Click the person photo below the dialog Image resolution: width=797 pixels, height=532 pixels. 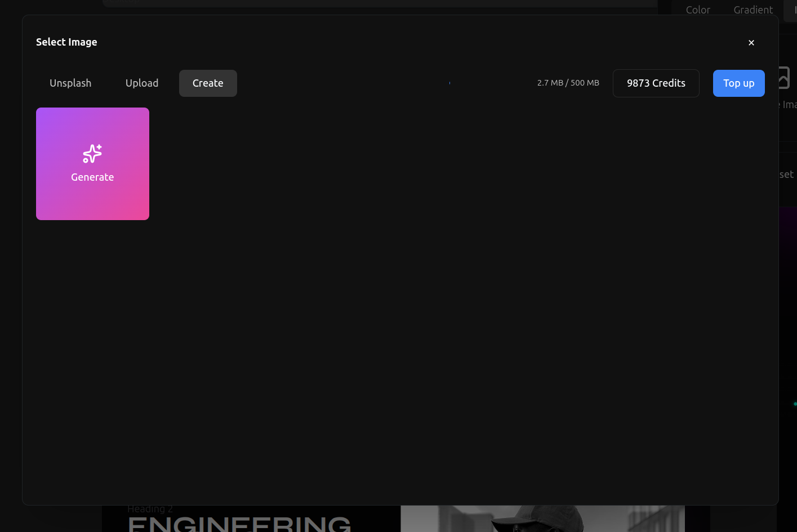point(542,518)
